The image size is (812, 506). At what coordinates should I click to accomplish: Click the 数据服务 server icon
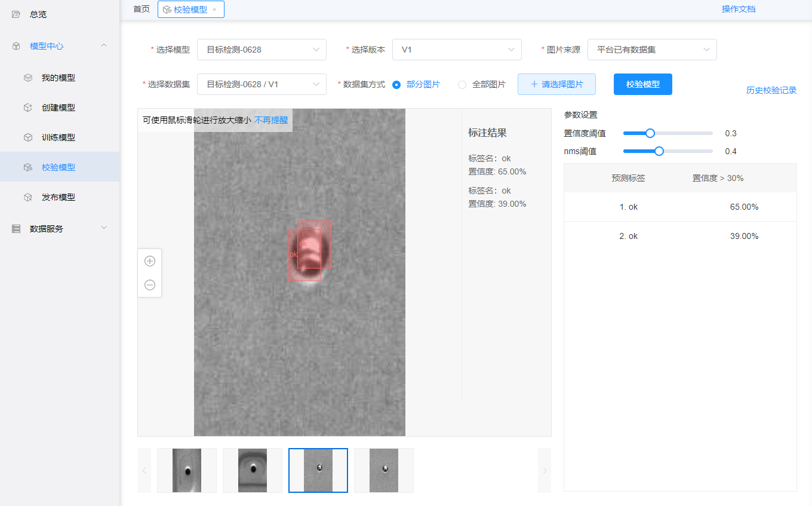pyautogui.click(x=16, y=229)
